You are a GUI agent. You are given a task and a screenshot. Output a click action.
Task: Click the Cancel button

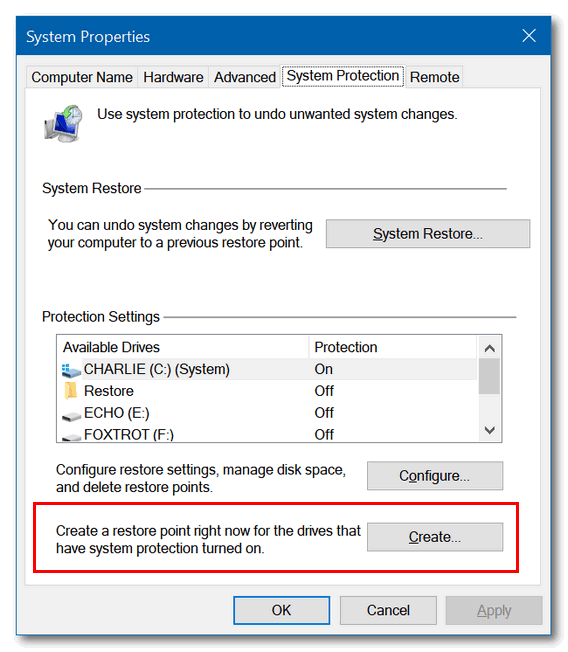(388, 610)
